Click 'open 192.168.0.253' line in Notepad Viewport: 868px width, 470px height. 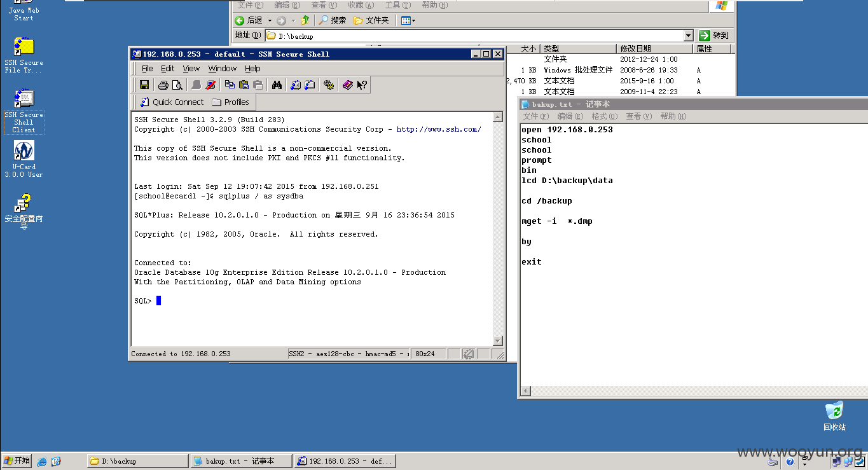pos(567,130)
